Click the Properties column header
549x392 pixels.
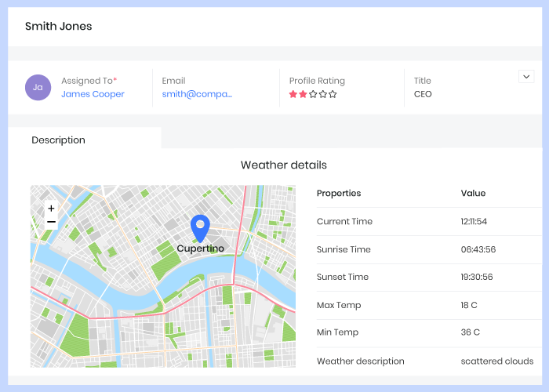click(339, 193)
